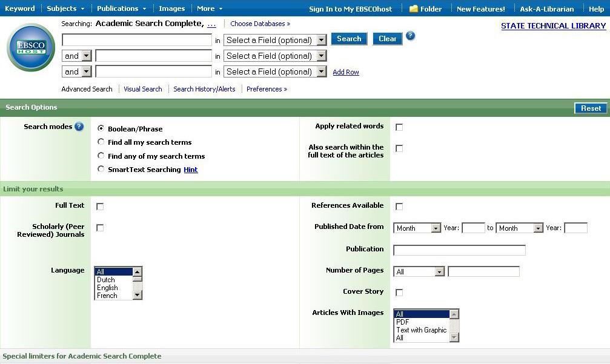610x364 pixels.
Task: Click the Reset button
Action: [x=591, y=108]
